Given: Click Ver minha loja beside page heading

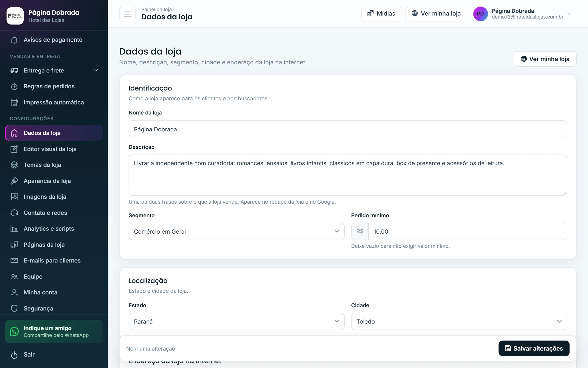Looking at the screenshot, I should (x=545, y=59).
